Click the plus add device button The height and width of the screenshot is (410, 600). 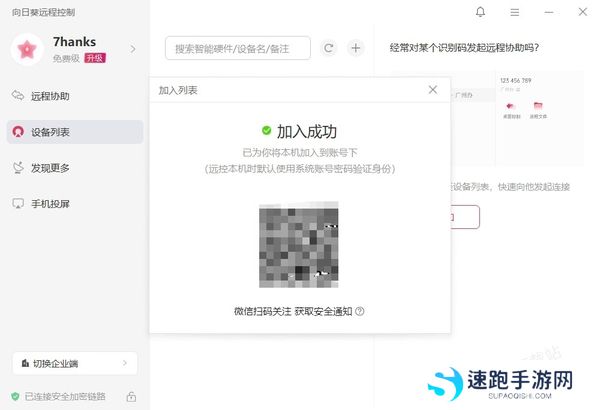[x=355, y=48]
